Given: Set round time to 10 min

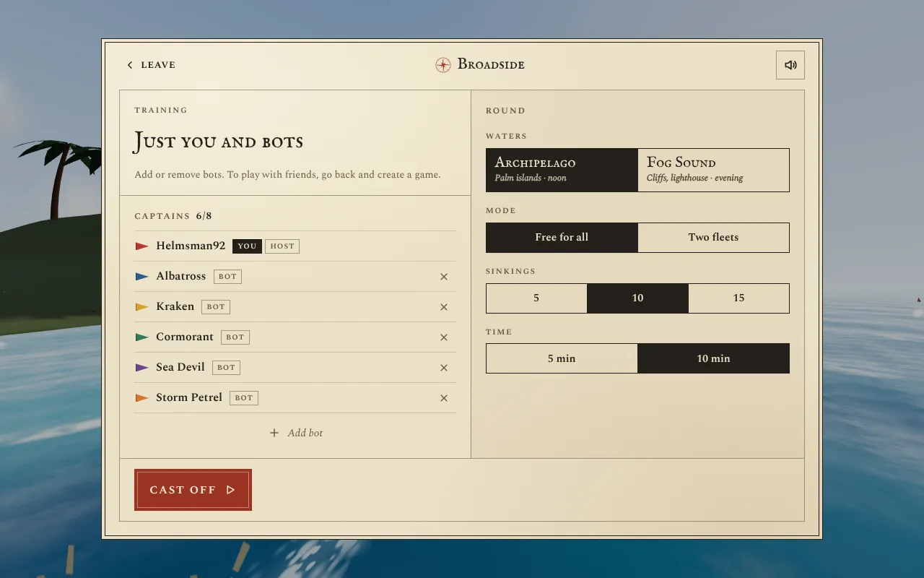Looking at the screenshot, I should click(713, 359).
